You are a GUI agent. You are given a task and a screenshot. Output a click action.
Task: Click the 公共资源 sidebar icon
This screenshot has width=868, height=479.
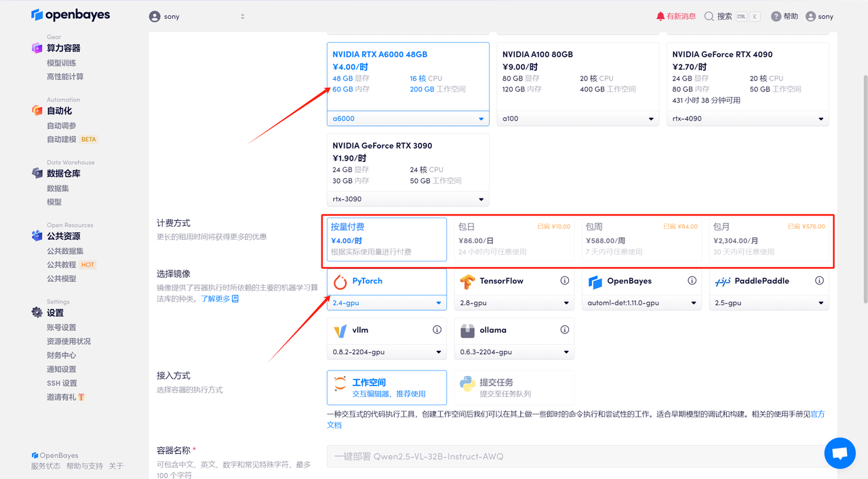37,236
